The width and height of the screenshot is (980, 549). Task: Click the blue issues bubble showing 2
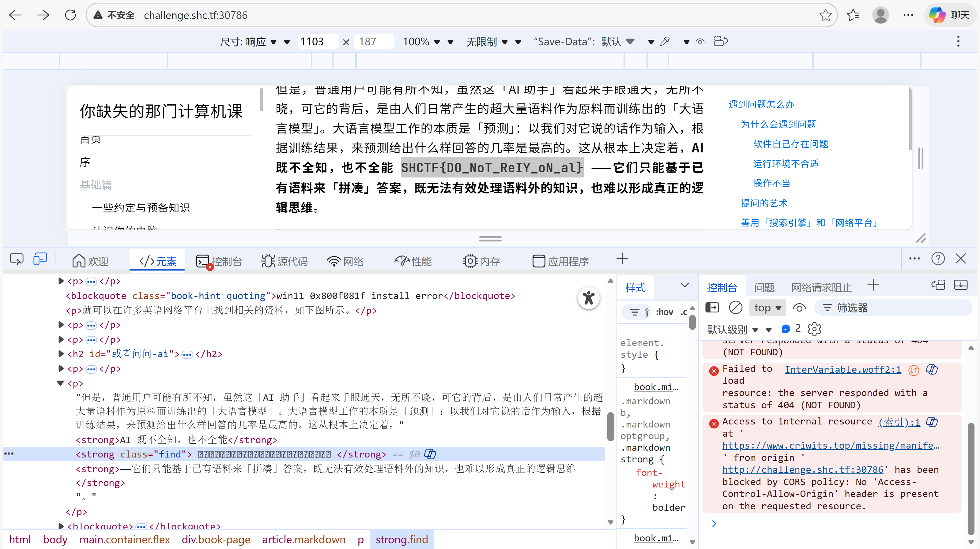point(791,329)
